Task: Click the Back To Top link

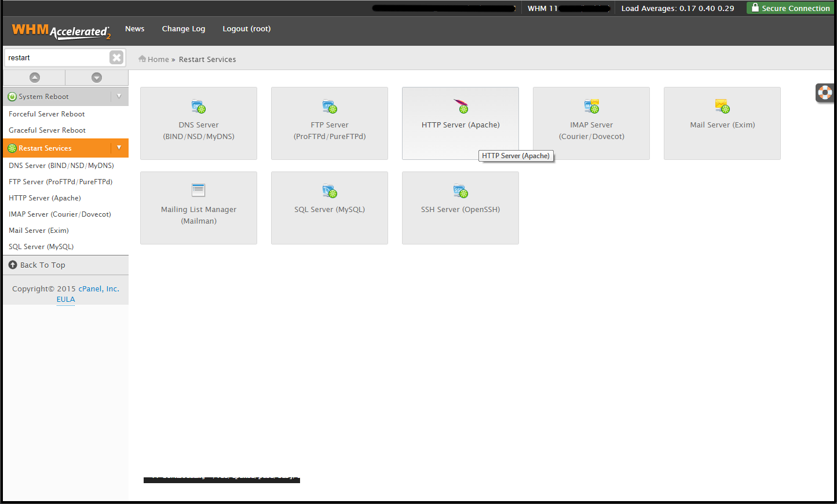Action: coord(43,265)
